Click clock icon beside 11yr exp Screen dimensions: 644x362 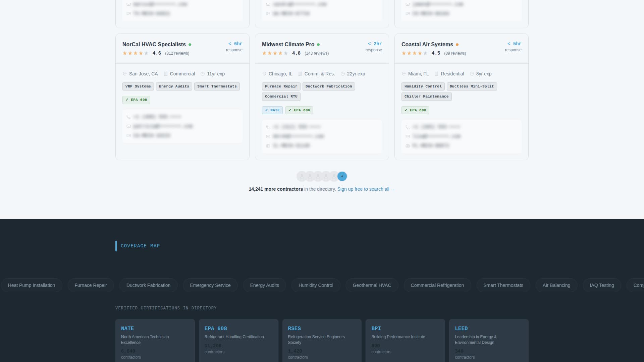coord(203,74)
